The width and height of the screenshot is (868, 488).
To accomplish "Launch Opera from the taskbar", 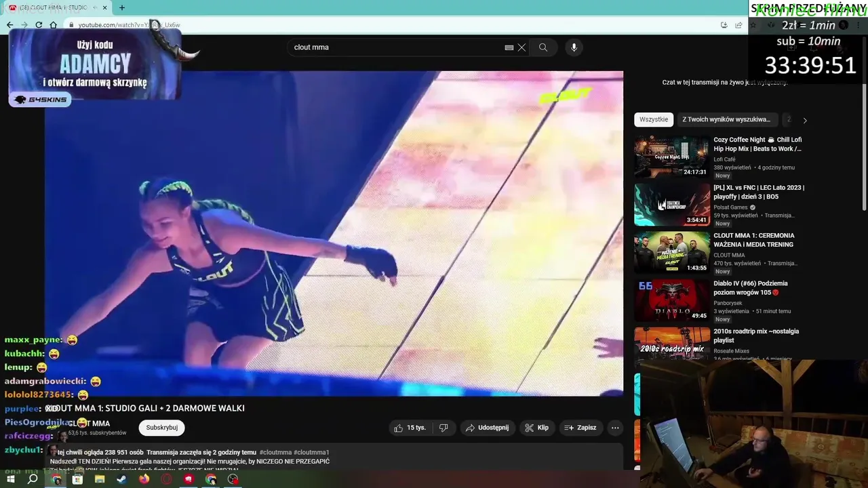I will click(x=166, y=479).
